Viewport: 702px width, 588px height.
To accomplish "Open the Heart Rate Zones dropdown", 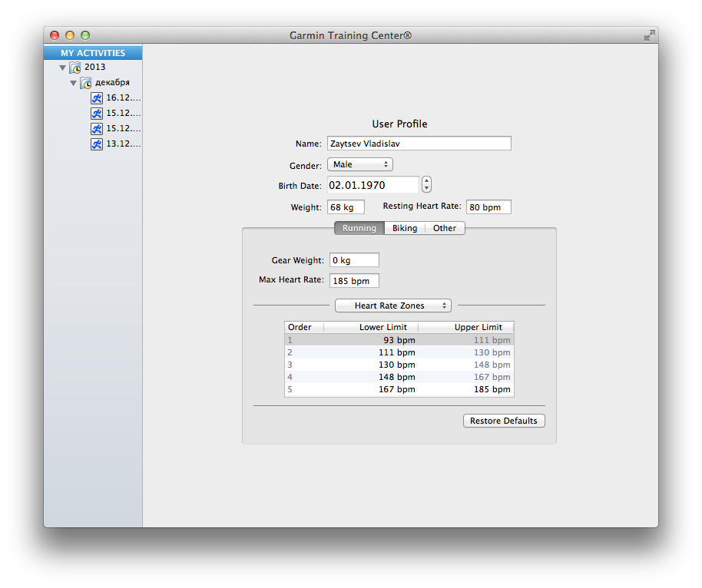I will click(393, 306).
